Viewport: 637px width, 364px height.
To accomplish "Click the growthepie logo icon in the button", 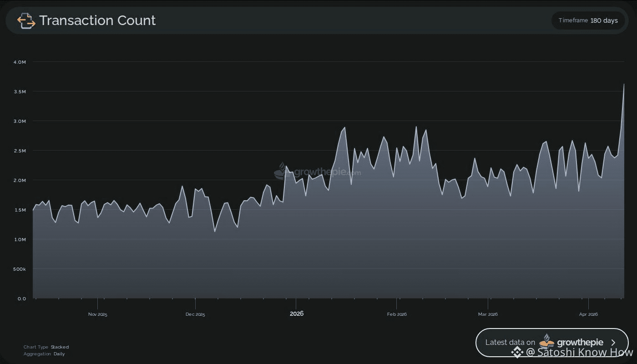I will pos(546,341).
